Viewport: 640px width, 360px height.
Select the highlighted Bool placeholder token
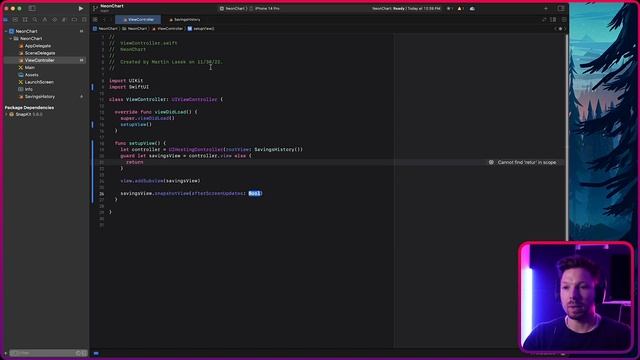pos(255,193)
